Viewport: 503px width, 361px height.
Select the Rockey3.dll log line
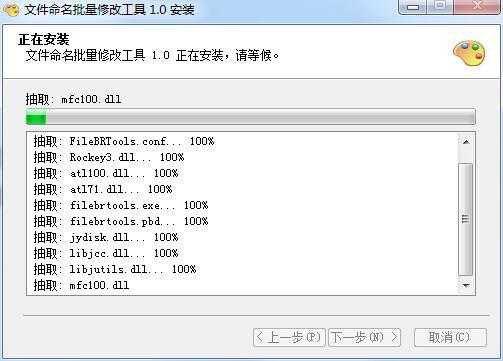109,157
